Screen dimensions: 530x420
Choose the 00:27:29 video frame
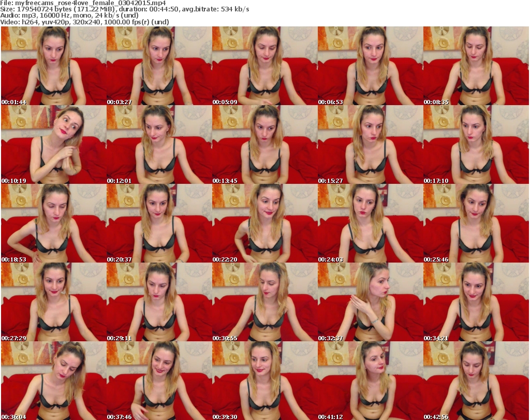[54, 302]
